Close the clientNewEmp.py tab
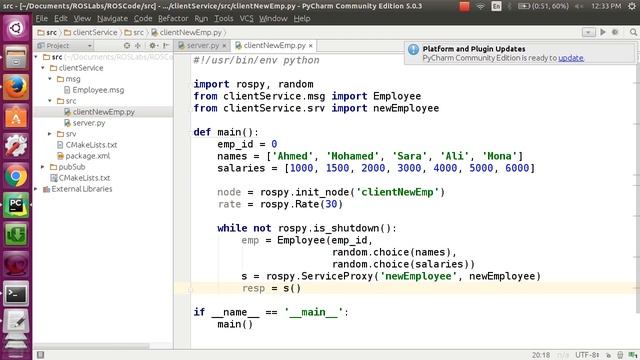Image resolution: width=640 pixels, height=360 pixels. click(311, 46)
